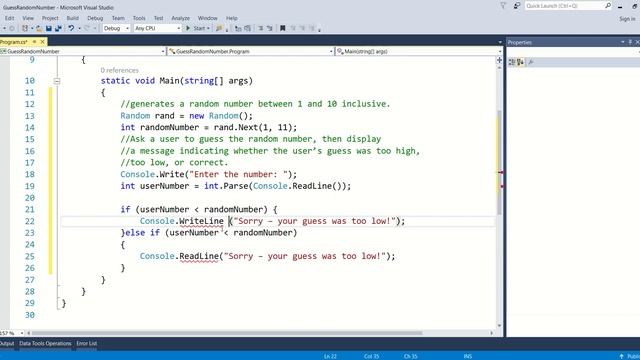Image resolution: width=640 pixels, height=360 pixels.
Task: Click the Quick Launch search magnifier
Action: pyautogui.click(x=608, y=6)
